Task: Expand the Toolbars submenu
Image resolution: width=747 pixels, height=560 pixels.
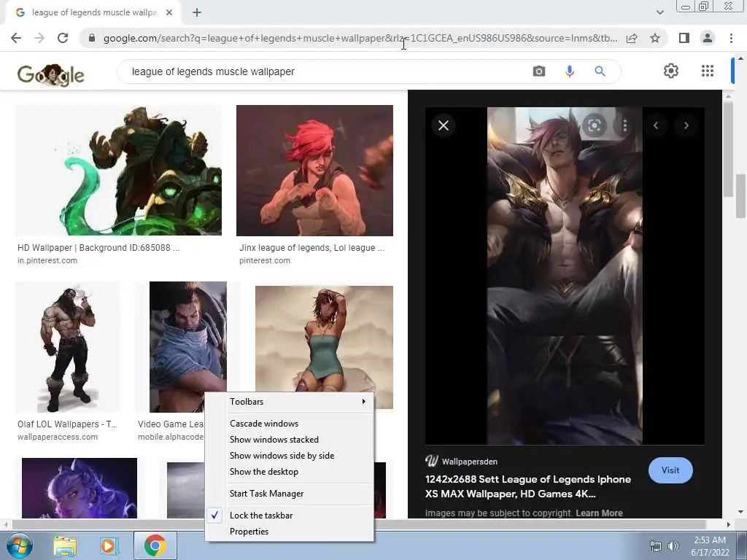Action: (289, 402)
